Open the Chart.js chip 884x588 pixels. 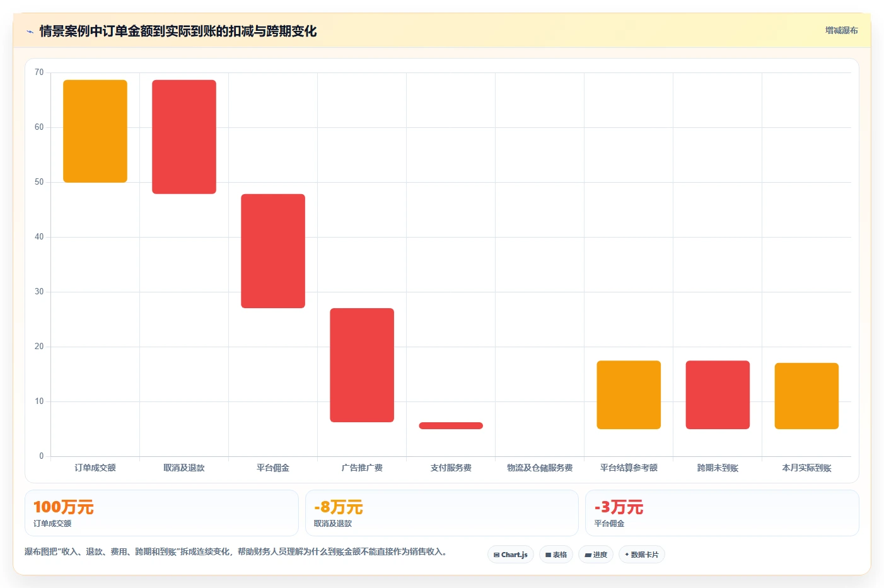[511, 555]
